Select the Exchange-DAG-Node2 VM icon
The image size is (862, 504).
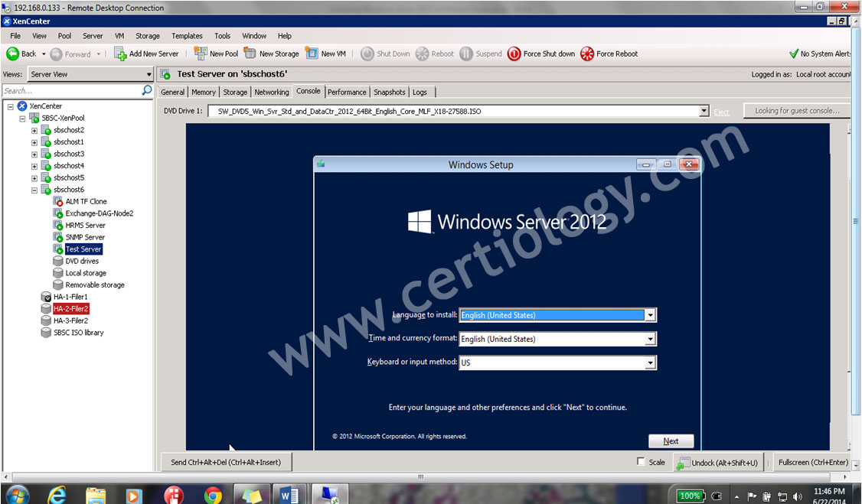point(57,213)
